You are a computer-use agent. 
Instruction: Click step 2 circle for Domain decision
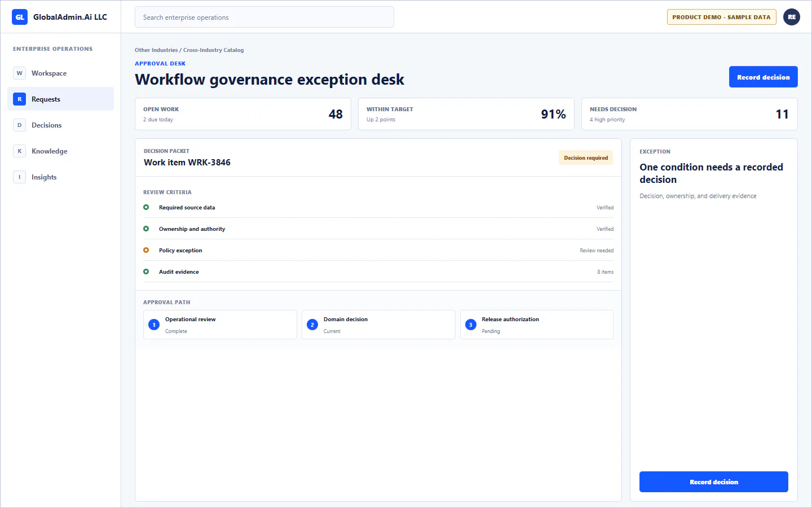[x=312, y=325]
